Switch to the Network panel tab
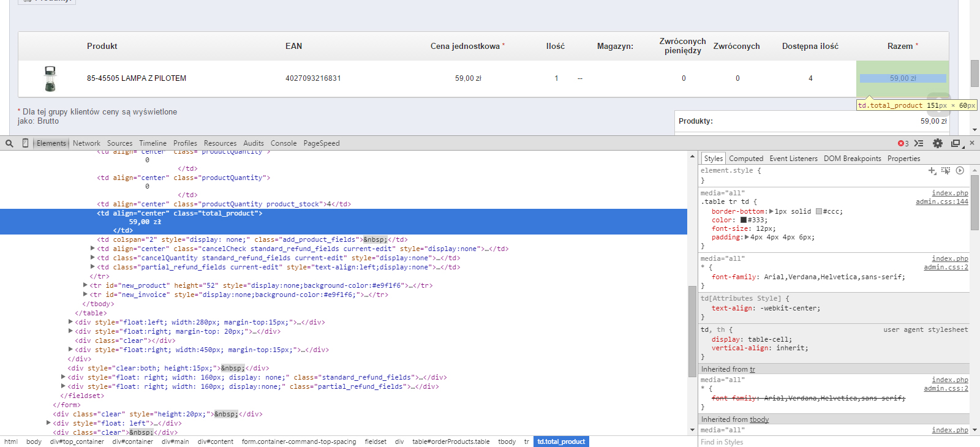Image resolution: width=980 pixels, height=447 pixels. (x=86, y=143)
